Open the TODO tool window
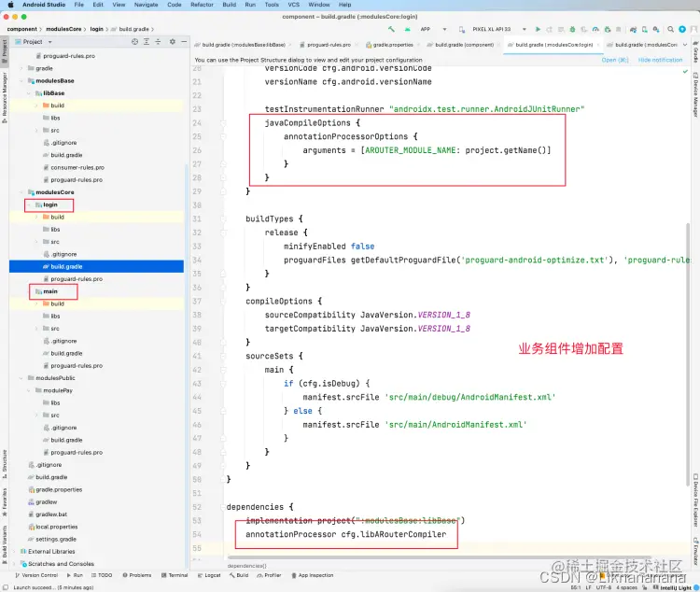700x592 pixels. [102, 575]
